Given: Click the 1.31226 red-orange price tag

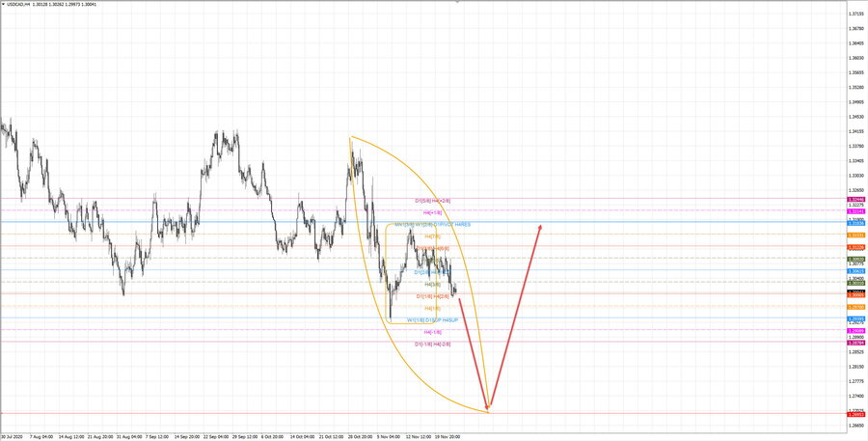Looking at the screenshot, I should (x=857, y=247).
